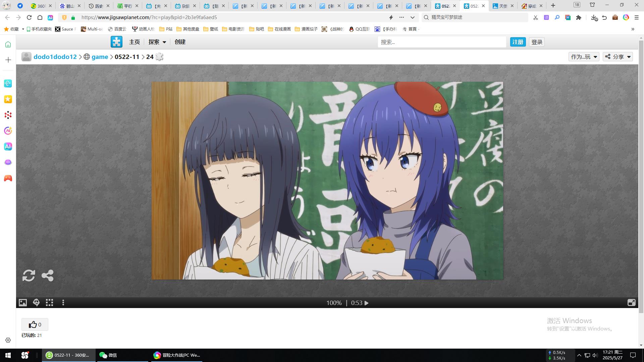Open the 手机收藏夹 bookmark
Image resolution: width=644 pixels, height=362 pixels.
pyautogui.click(x=39, y=29)
